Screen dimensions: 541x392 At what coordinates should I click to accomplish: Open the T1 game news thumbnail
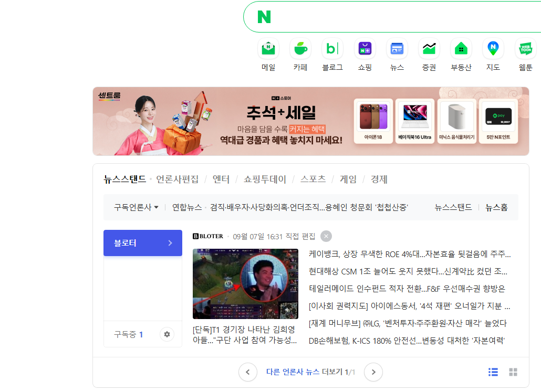[x=245, y=284]
